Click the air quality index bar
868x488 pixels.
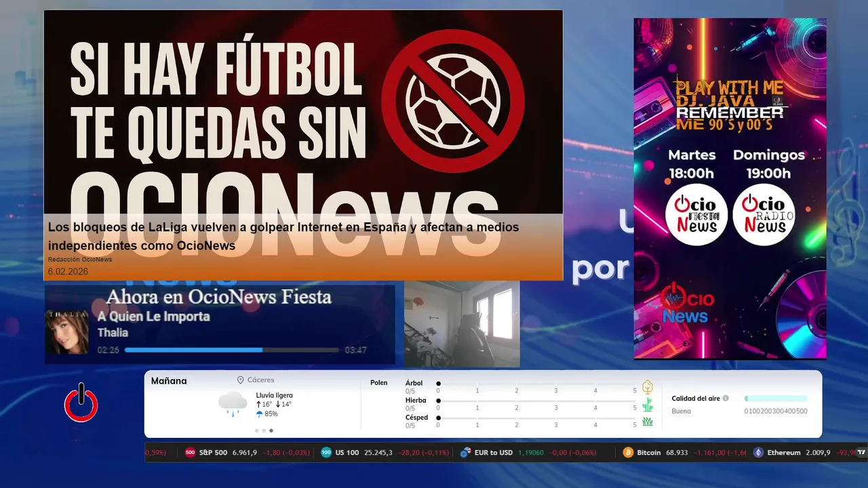click(776, 399)
